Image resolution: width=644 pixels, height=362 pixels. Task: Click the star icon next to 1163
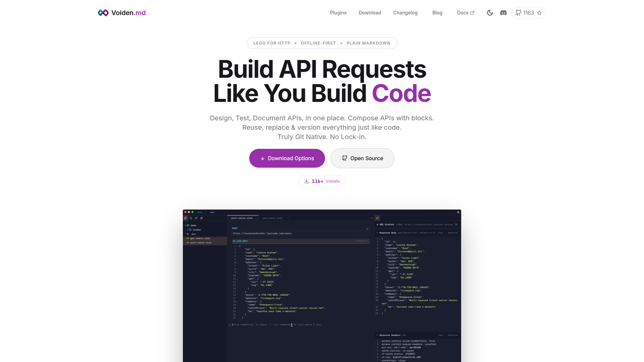point(539,13)
